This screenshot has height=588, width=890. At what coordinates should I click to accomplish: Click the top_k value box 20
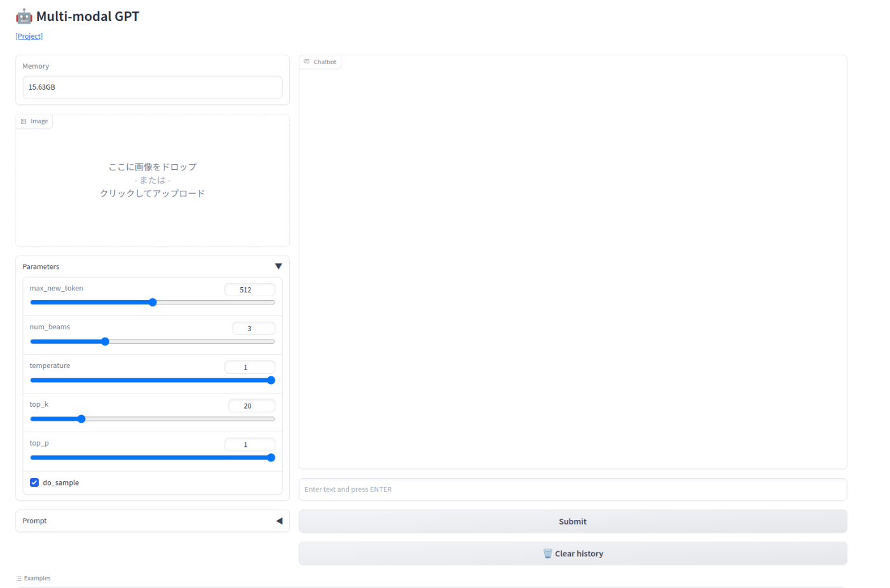coord(252,406)
